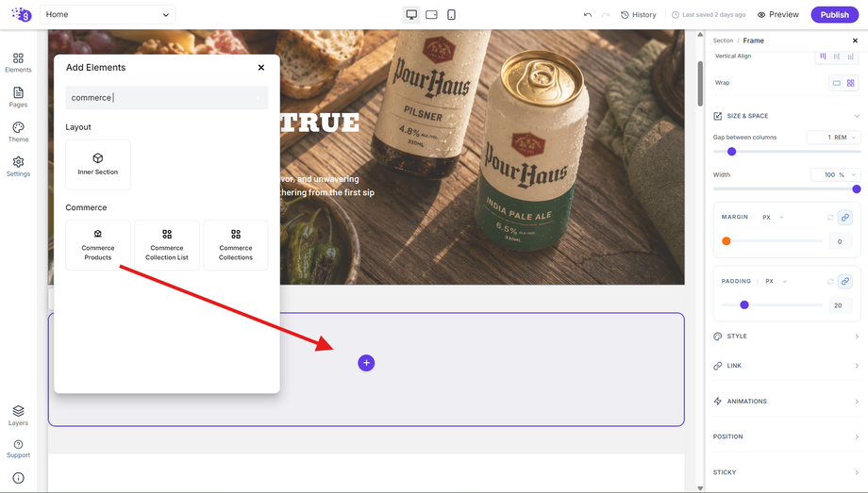Toggle linked padding values
Screen dimensions: 868x493
click(844, 282)
